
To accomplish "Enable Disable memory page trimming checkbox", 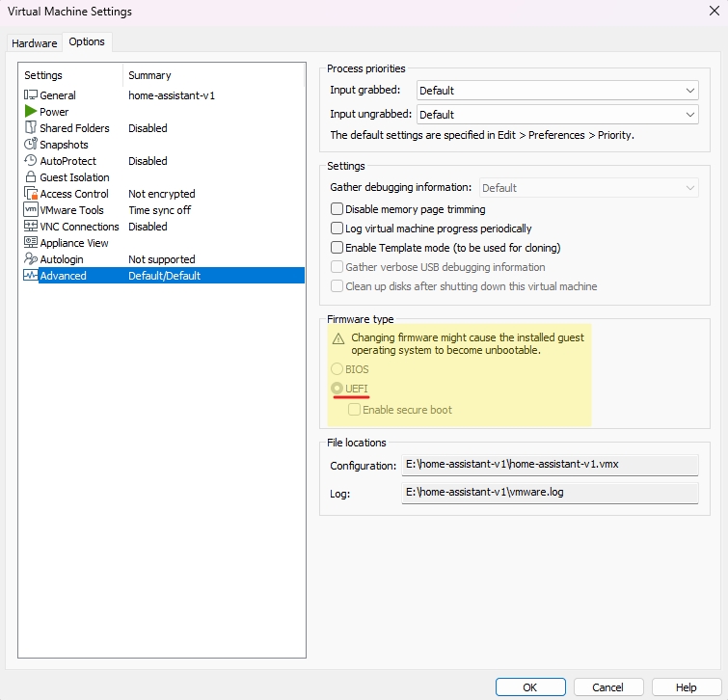I will tap(337, 209).
